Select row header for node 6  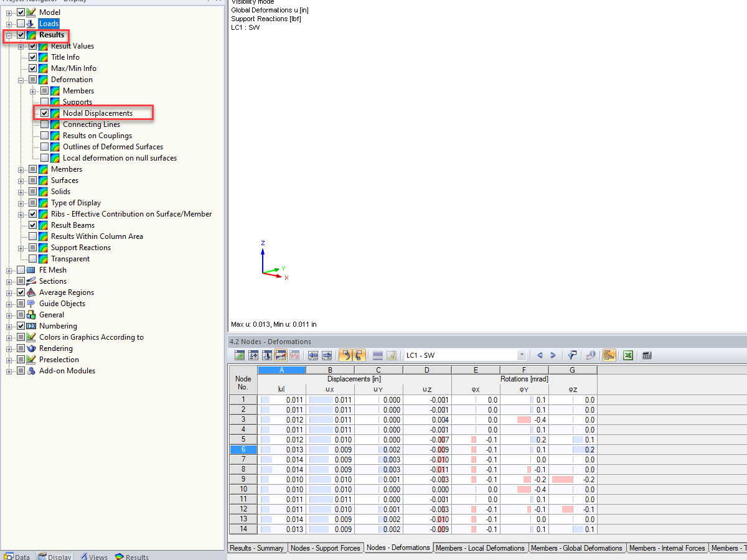coord(243,450)
